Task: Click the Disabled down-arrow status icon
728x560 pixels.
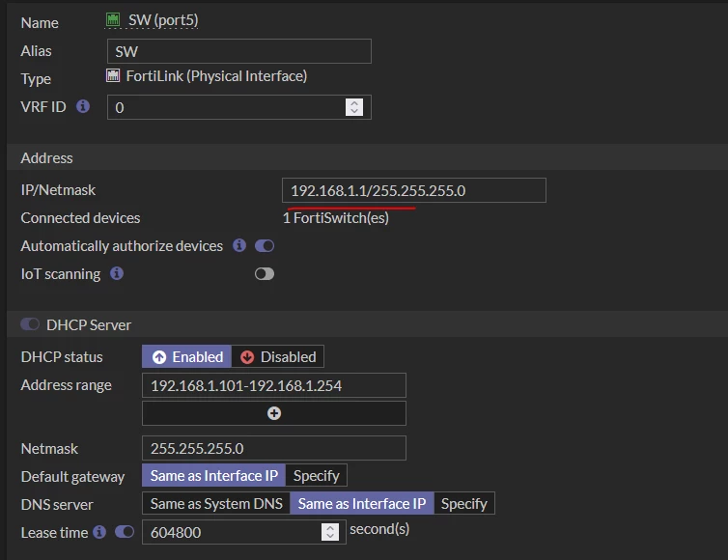Action: (247, 357)
